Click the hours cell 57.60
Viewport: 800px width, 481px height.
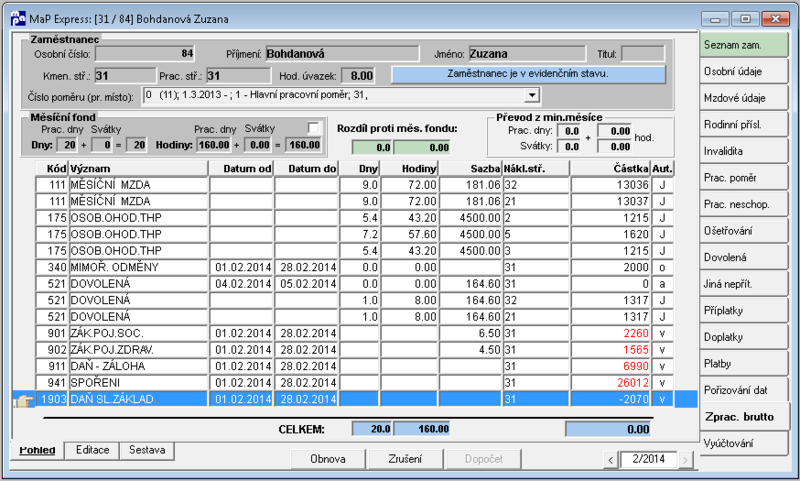410,234
